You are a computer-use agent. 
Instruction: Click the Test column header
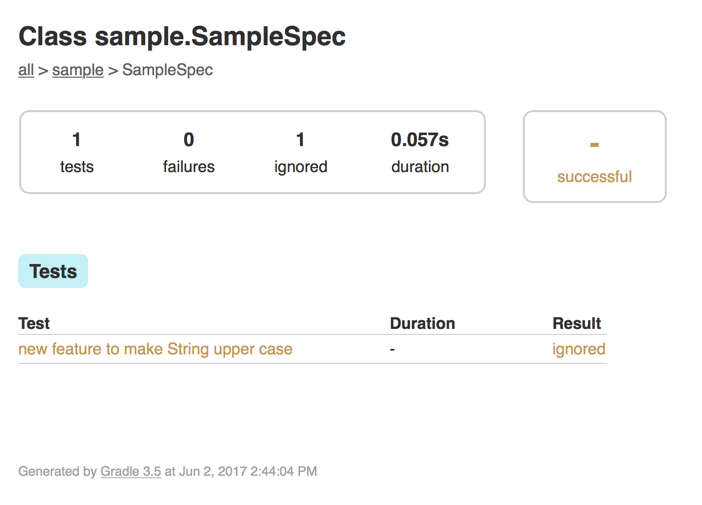(34, 324)
